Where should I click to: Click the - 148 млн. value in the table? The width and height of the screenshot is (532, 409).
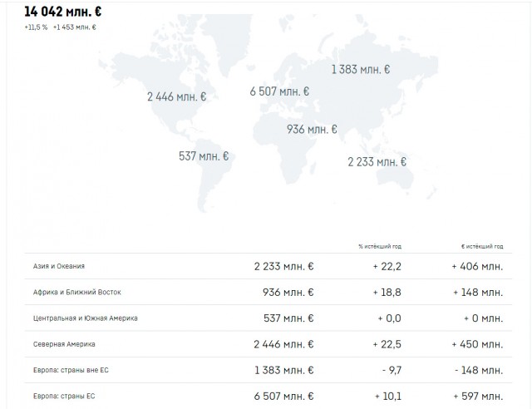(x=479, y=370)
